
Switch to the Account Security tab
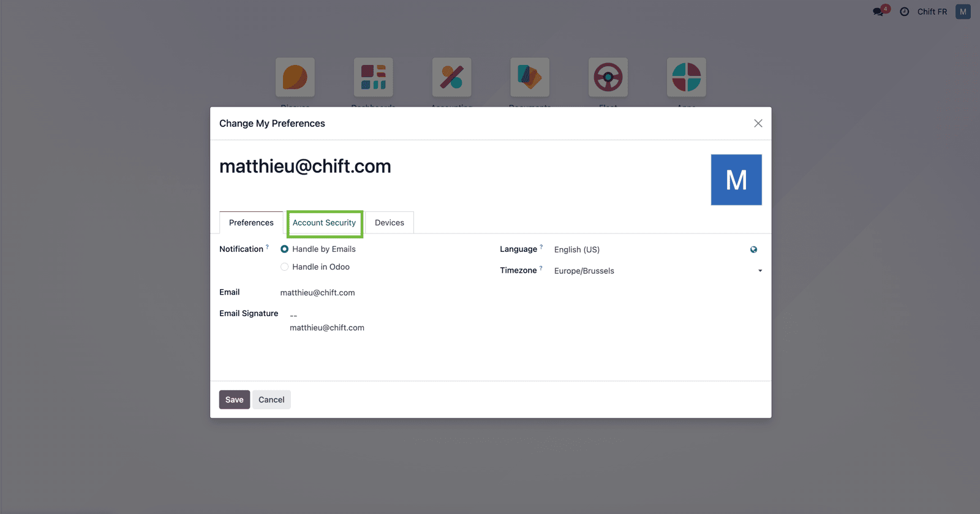(324, 222)
